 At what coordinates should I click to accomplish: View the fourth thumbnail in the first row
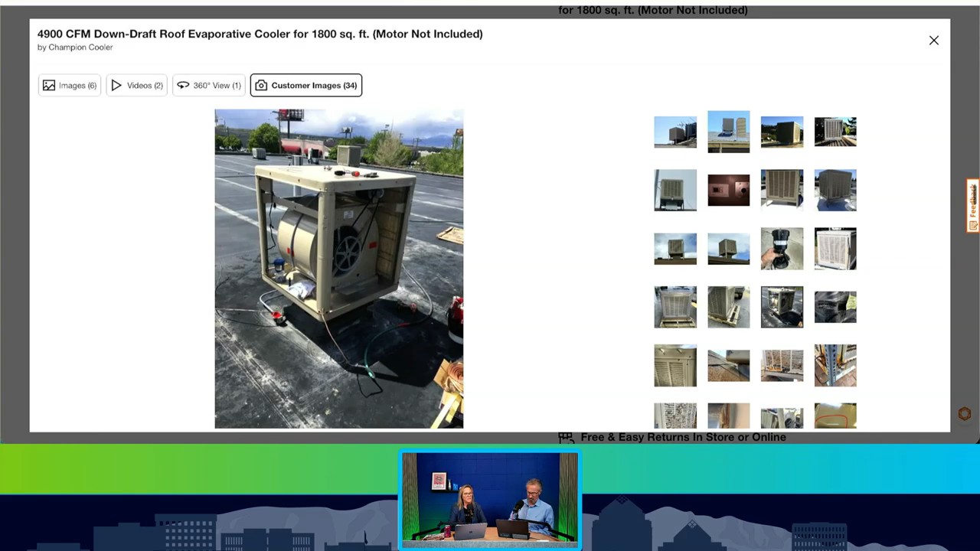point(835,132)
